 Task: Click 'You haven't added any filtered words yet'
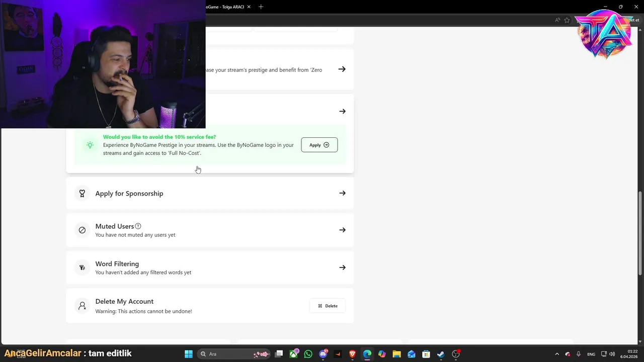143,273
